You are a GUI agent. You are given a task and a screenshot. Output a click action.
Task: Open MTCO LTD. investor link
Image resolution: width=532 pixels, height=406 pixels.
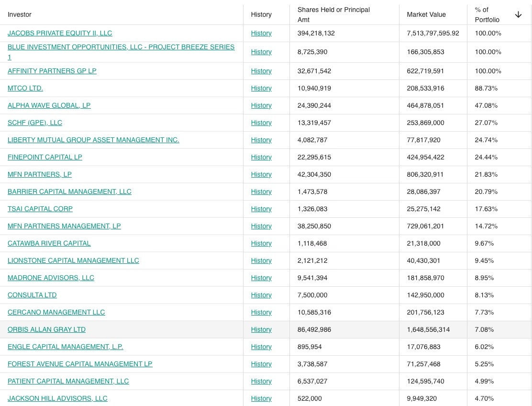click(x=25, y=88)
